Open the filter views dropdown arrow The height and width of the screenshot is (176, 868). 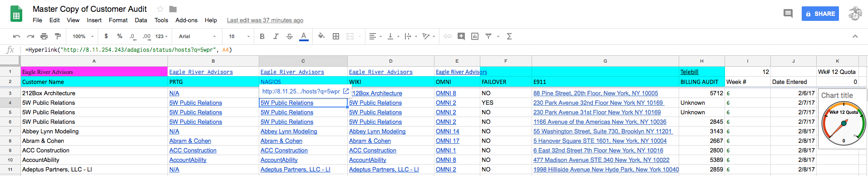click(x=498, y=36)
